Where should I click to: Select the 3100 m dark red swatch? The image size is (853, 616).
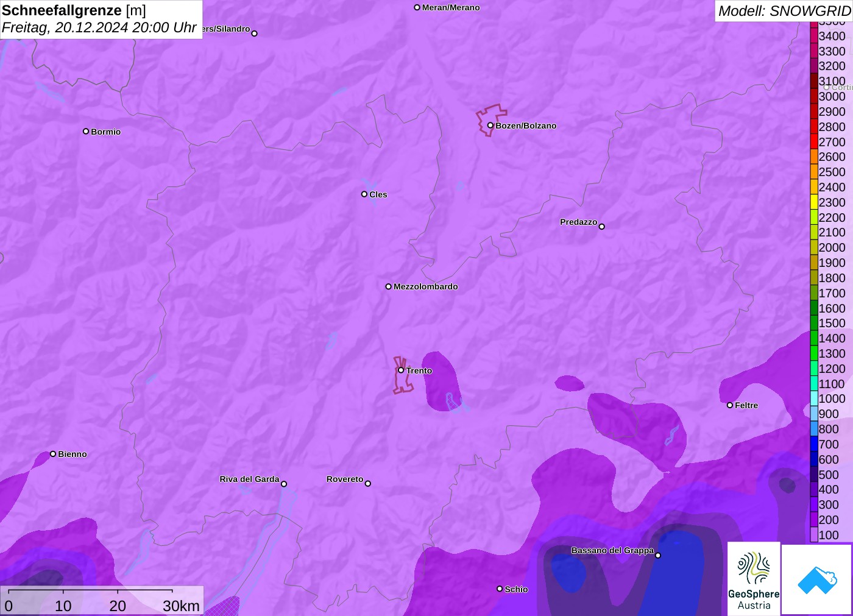point(814,81)
